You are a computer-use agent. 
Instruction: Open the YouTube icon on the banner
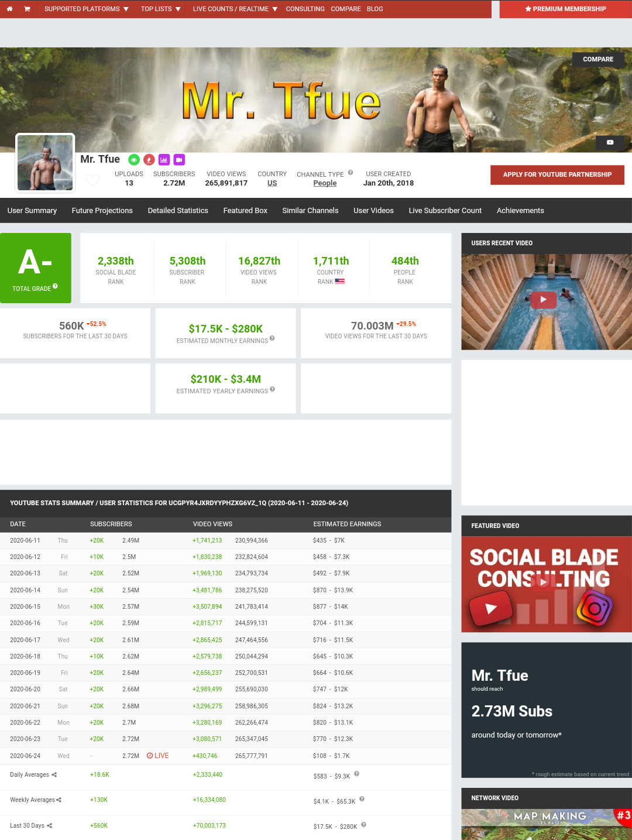pyautogui.click(x=610, y=142)
